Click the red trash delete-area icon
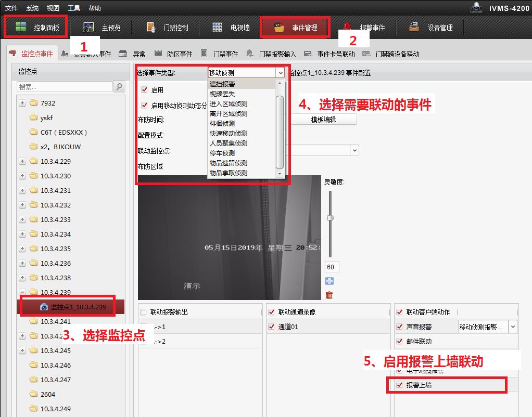This screenshot has width=532, height=417. 329,295
